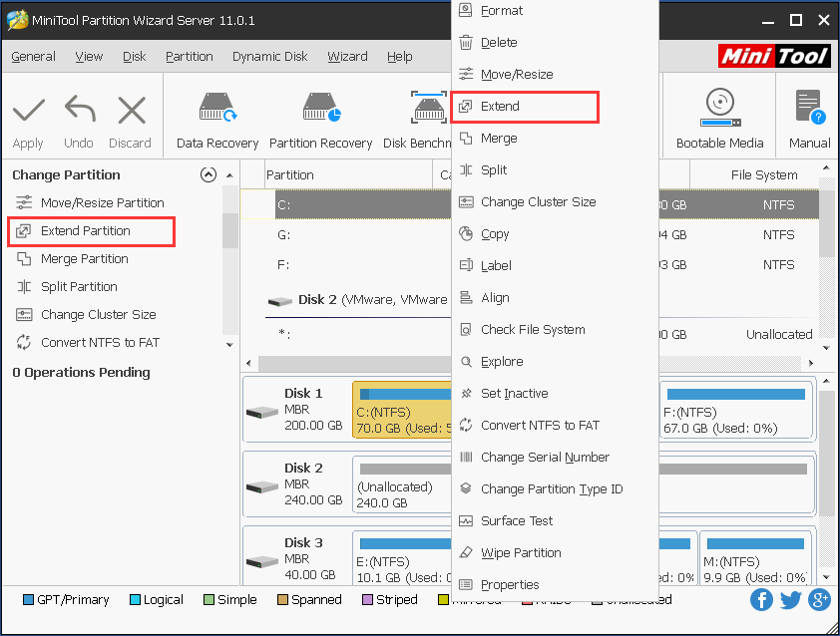Click partition list right scroll arrow
The width and height of the screenshot is (840, 636).
[x=811, y=363]
